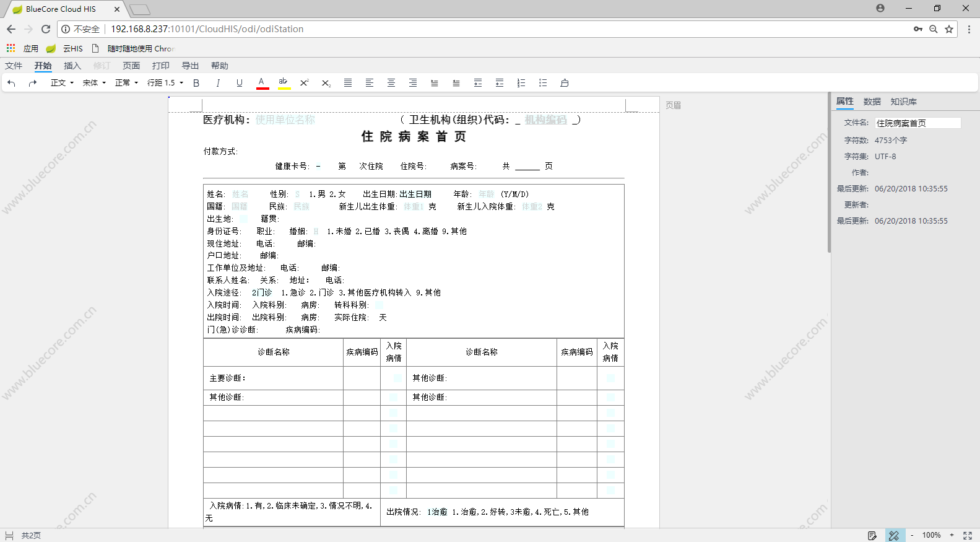Image resolution: width=980 pixels, height=542 pixels.
Task: Insert a bulleted list
Action: 543,83
